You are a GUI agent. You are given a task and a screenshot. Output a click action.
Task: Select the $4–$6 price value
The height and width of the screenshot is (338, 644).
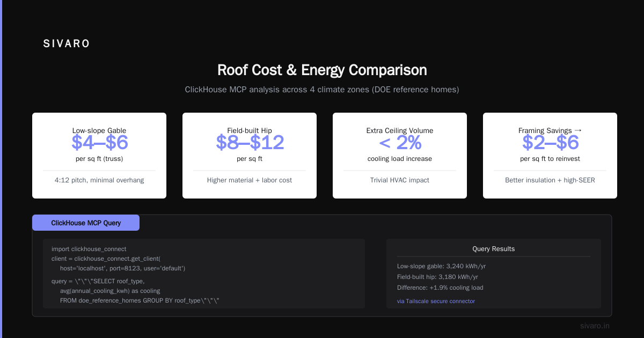99,142
